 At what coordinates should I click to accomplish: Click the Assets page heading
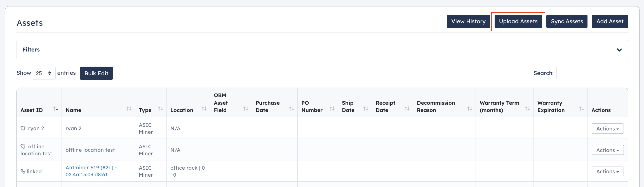[30, 23]
